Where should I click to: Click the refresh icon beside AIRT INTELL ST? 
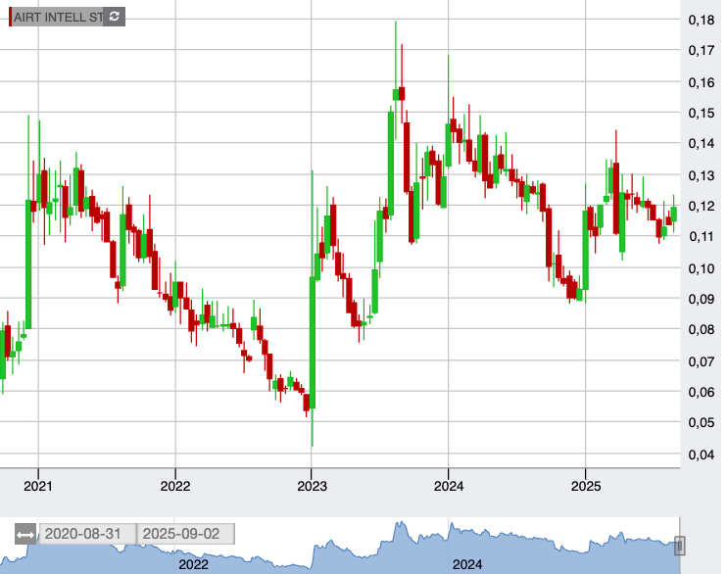115,17
